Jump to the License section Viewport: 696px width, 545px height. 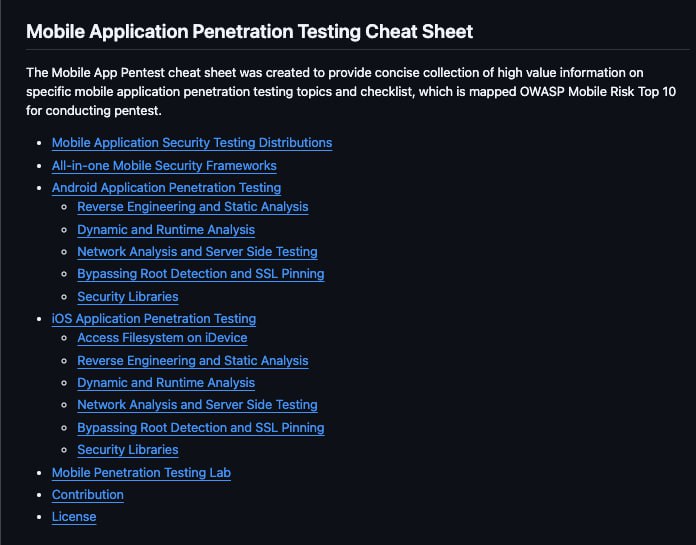pos(74,517)
